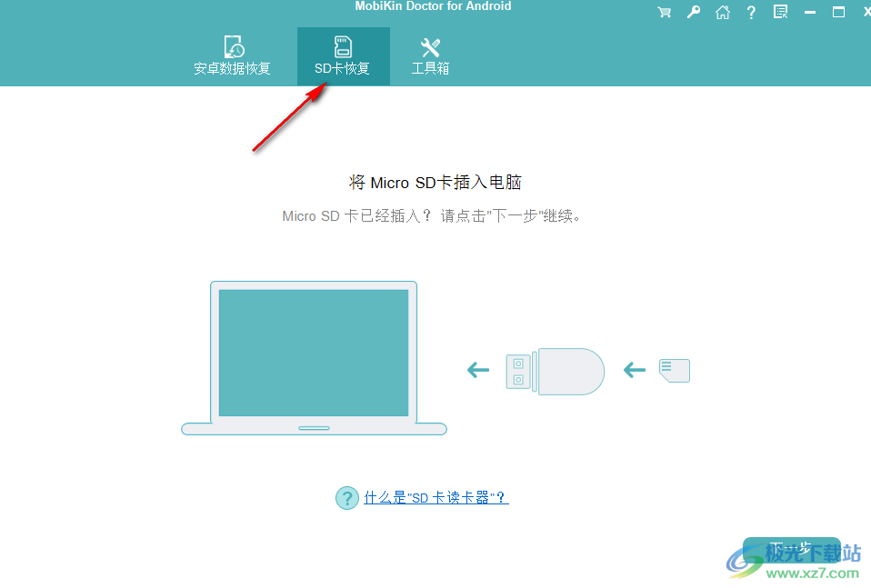Image resolution: width=871 pixels, height=588 pixels.
Task: Click the key registration icon
Action: tap(693, 13)
